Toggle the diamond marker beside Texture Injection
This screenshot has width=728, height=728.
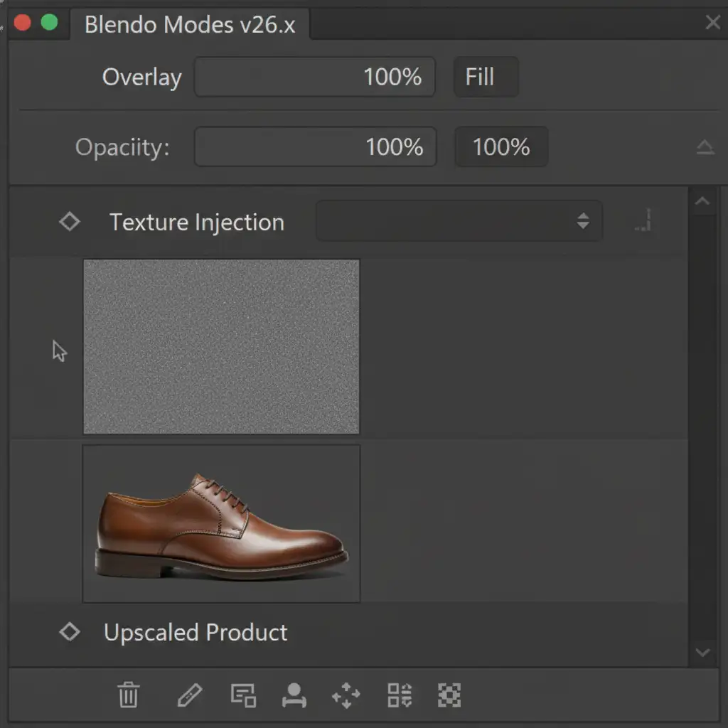[x=69, y=222]
